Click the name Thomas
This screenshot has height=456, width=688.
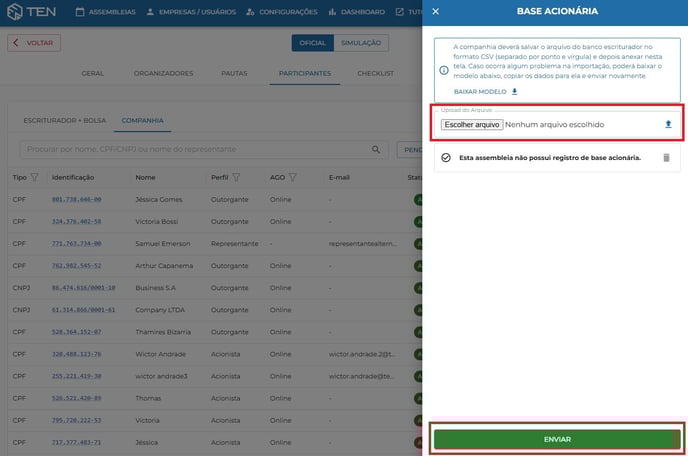click(148, 399)
